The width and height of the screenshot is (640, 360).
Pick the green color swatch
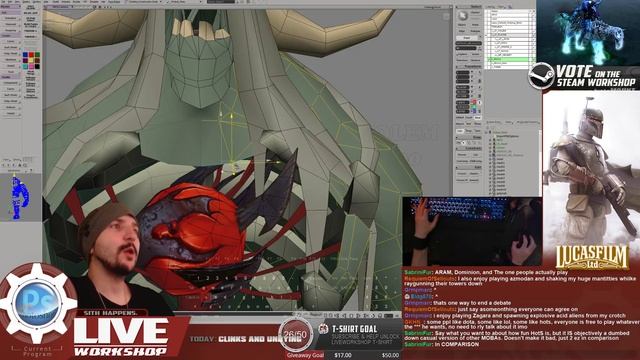(38, 54)
